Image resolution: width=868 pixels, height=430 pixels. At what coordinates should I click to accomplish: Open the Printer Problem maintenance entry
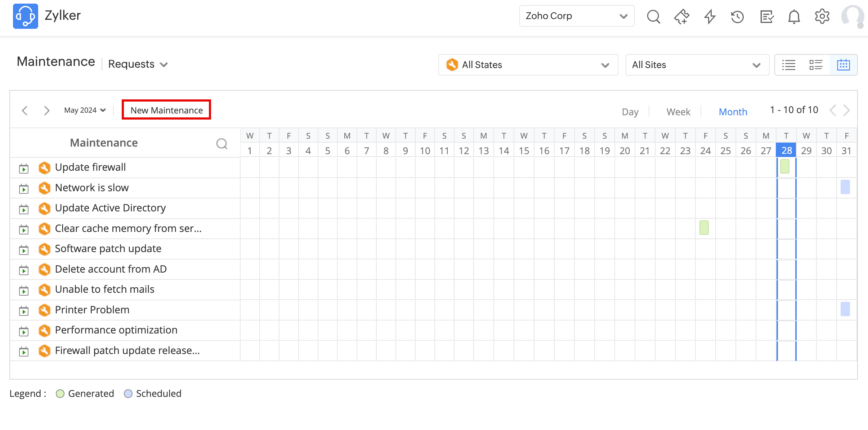(x=92, y=310)
